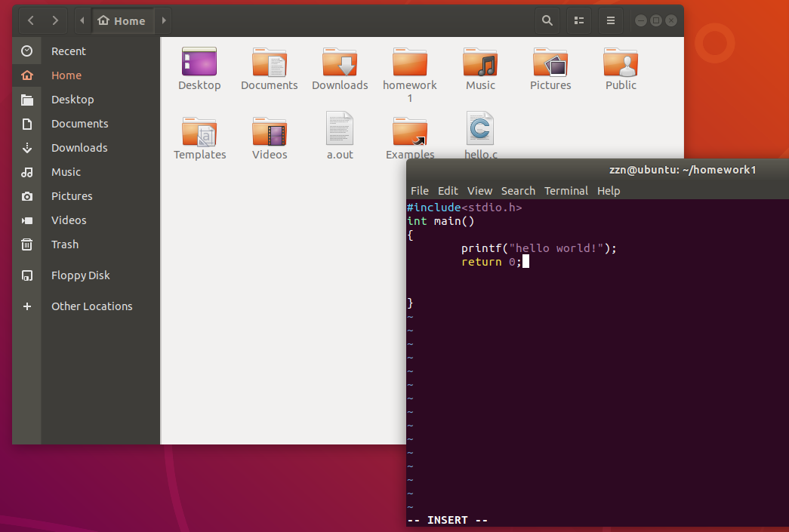Viewport: 789px width, 532px height.
Task: Click the Desktop folder icon in sidebar
Action: 27,100
